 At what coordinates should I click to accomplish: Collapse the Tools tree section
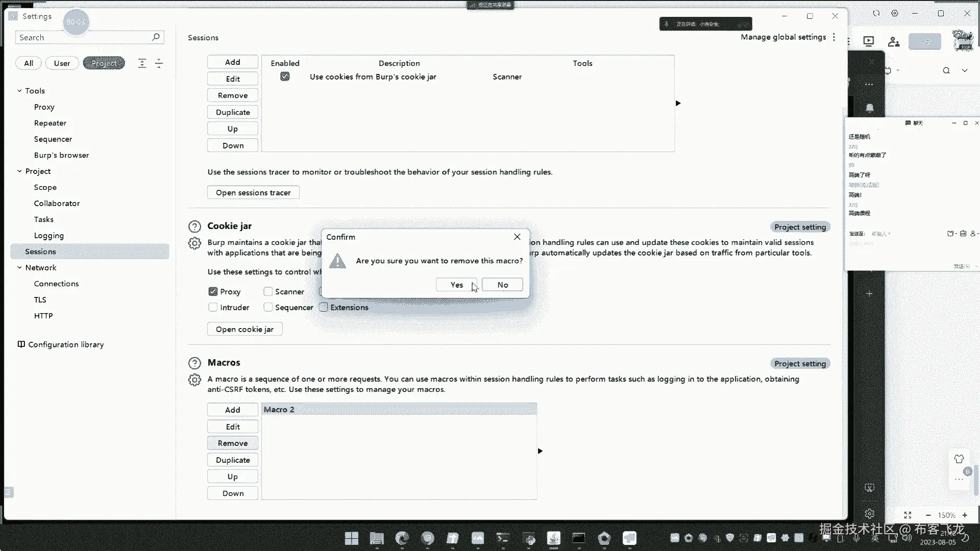click(x=19, y=91)
